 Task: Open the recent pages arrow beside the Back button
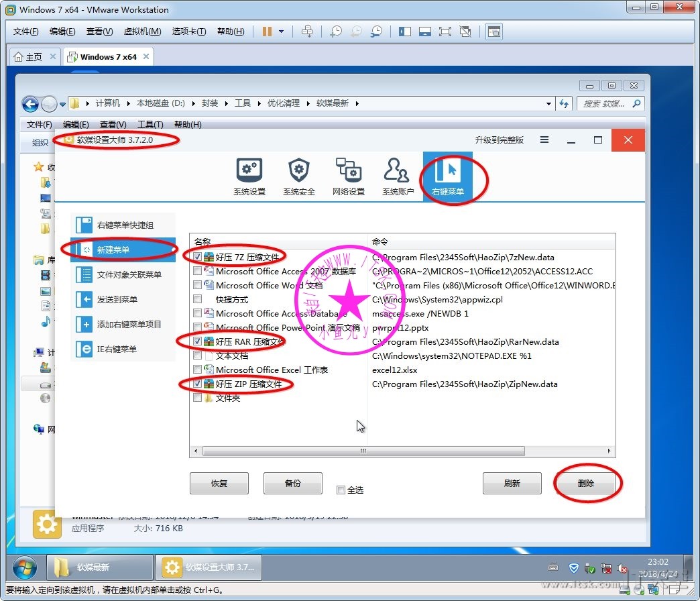[62, 105]
